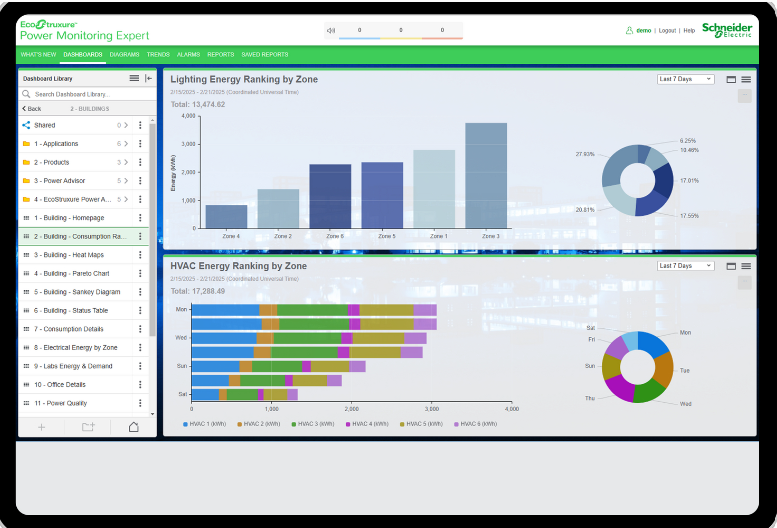Click the alarm sound speaker icon
The width and height of the screenshot is (777, 528).
(x=331, y=31)
